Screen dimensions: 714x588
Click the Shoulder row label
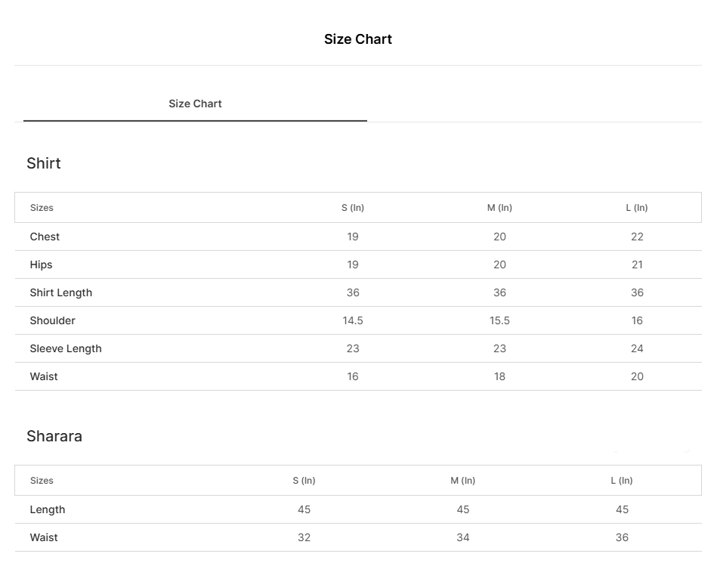(52, 320)
